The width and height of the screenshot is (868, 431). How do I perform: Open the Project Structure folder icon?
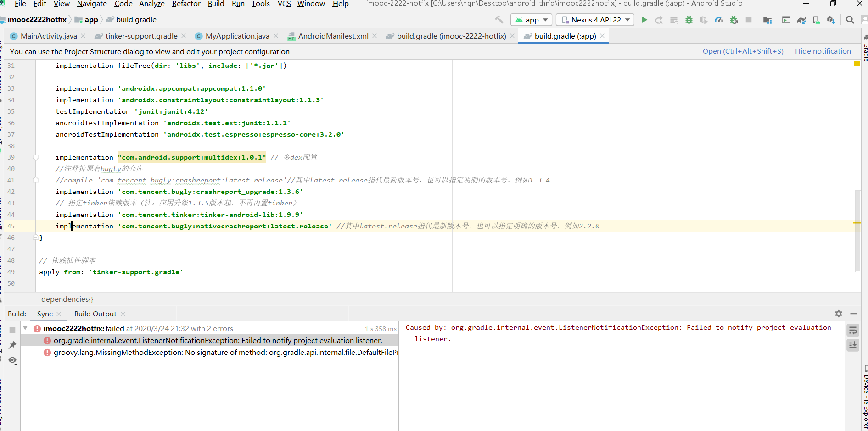coord(767,20)
